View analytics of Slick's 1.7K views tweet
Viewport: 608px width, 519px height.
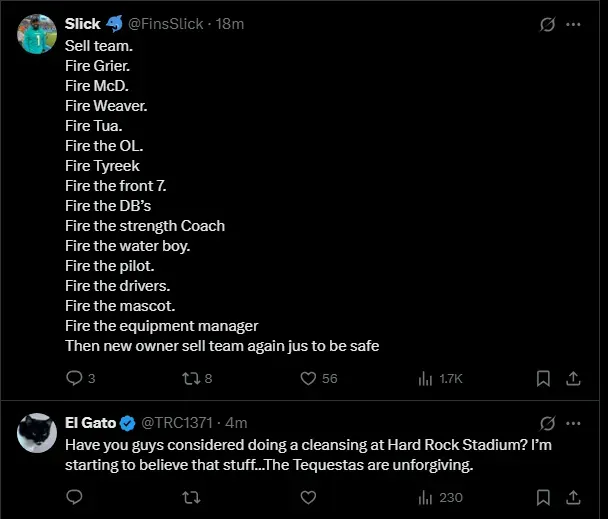(x=424, y=378)
